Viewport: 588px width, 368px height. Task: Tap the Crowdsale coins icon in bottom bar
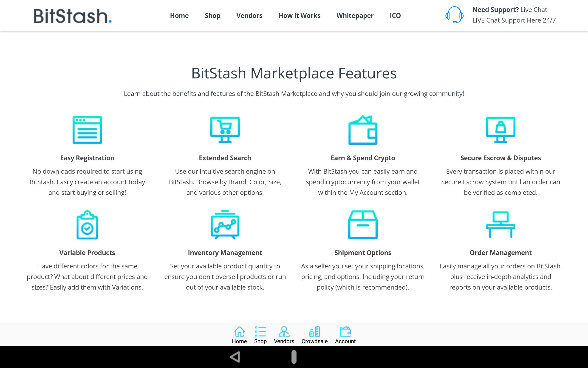click(315, 332)
